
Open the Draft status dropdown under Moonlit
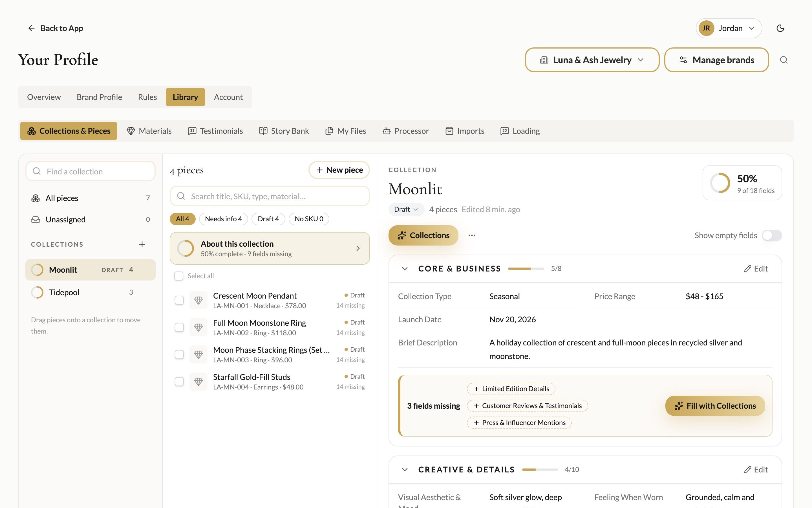[406, 209]
